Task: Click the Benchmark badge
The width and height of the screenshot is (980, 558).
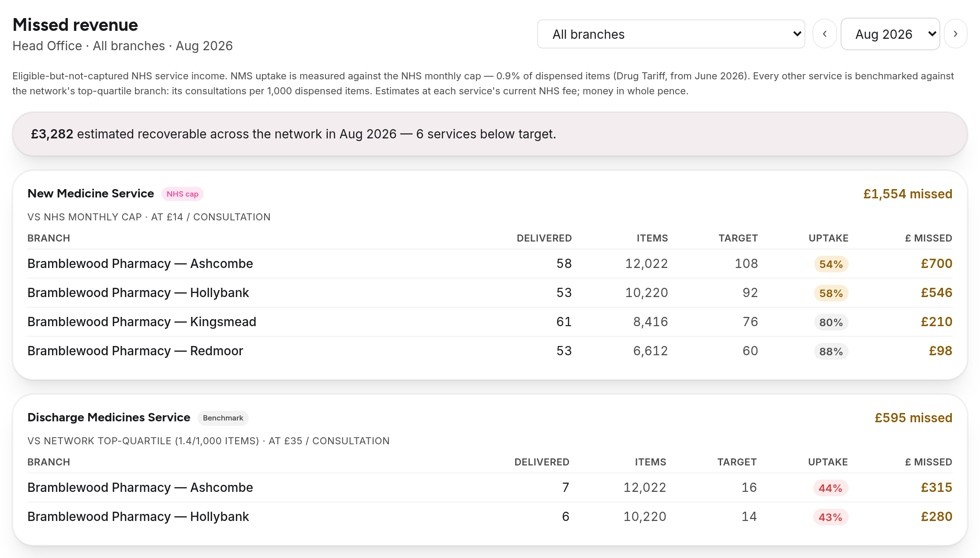Action: [223, 418]
